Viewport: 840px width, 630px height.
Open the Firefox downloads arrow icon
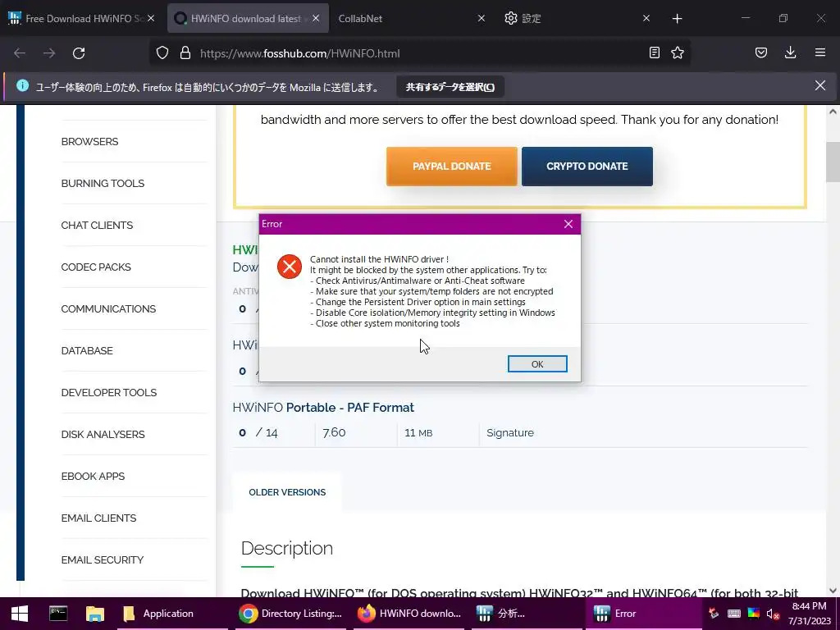[x=790, y=52]
